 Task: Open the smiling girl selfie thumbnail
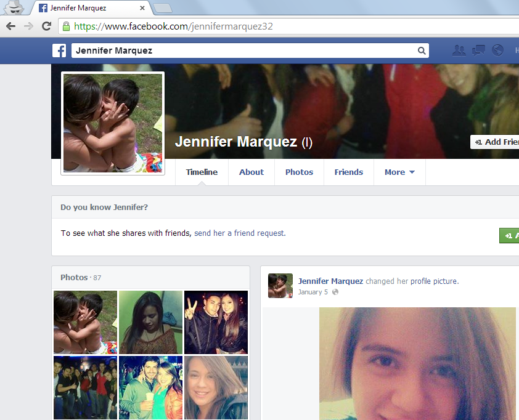coord(216,387)
